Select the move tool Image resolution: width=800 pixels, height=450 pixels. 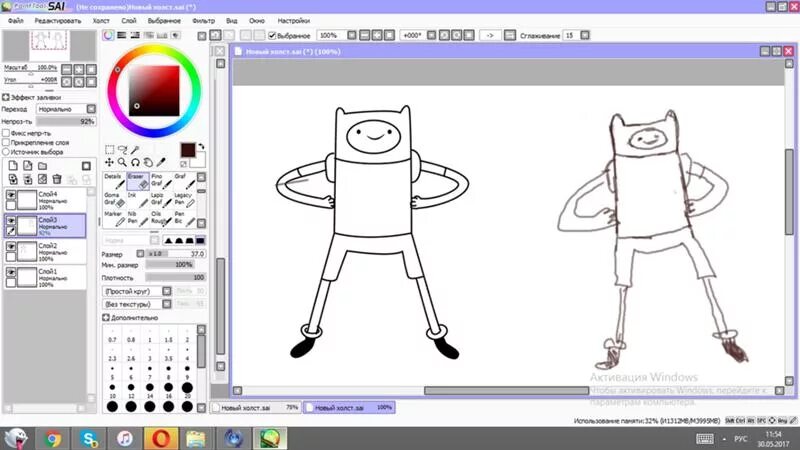click(x=110, y=162)
